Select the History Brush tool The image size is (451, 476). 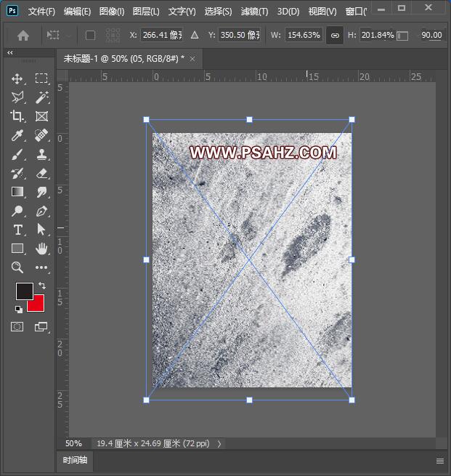[17, 174]
